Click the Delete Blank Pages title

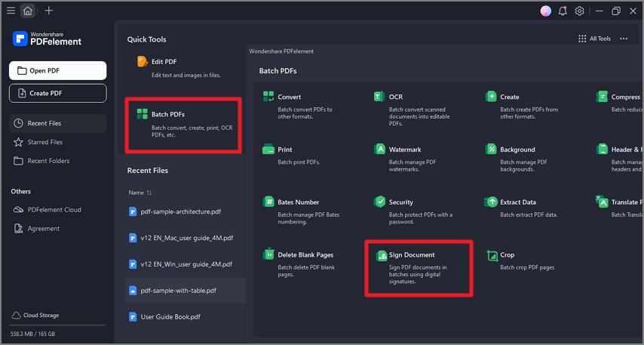click(x=305, y=255)
